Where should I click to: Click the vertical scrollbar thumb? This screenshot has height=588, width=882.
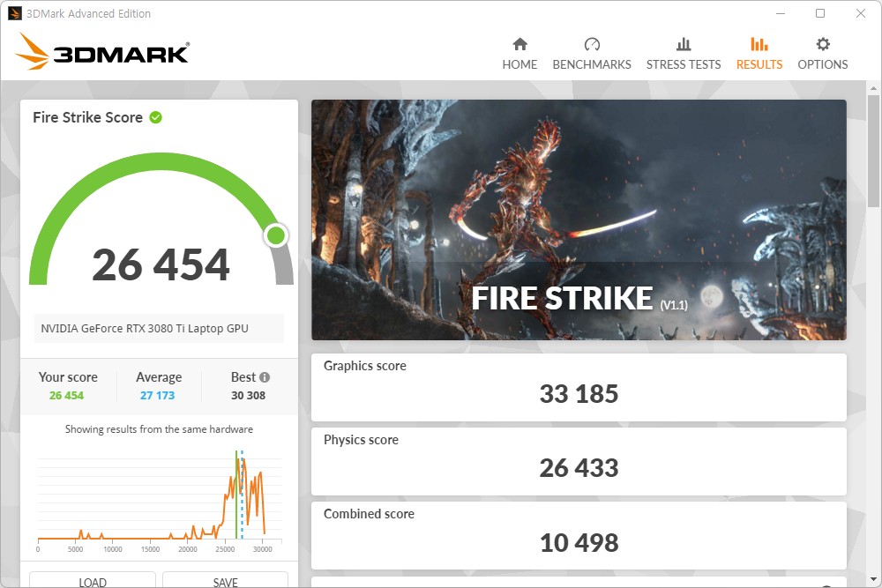point(873,151)
